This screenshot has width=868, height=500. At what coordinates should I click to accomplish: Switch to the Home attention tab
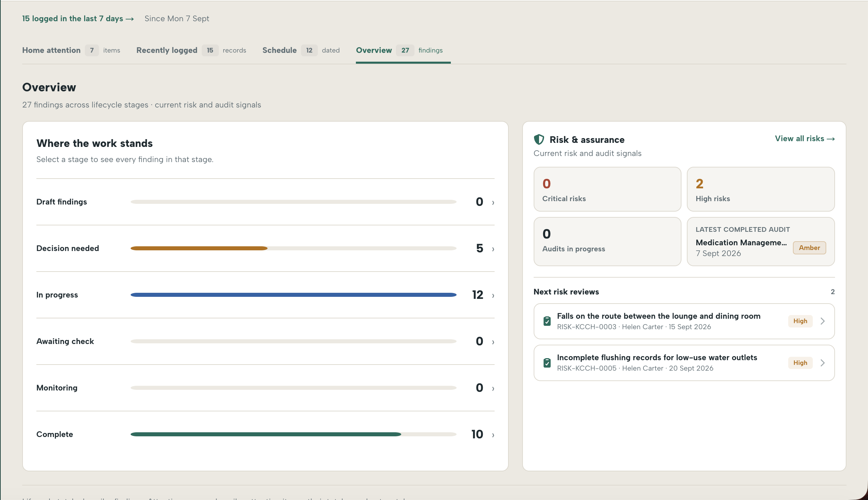coord(71,50)
